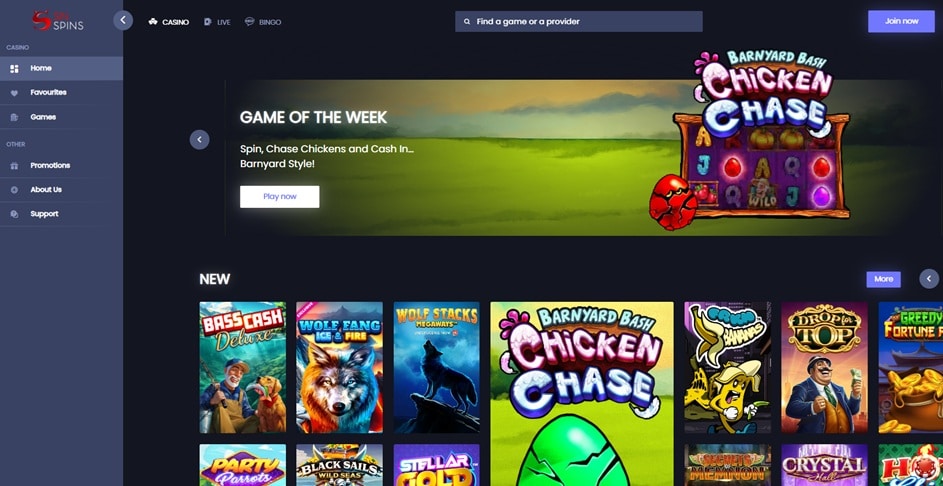Open the Casino tab
The height and width of the screenshot is (486, 943).
pyautogui.click(x=168, y=22)
